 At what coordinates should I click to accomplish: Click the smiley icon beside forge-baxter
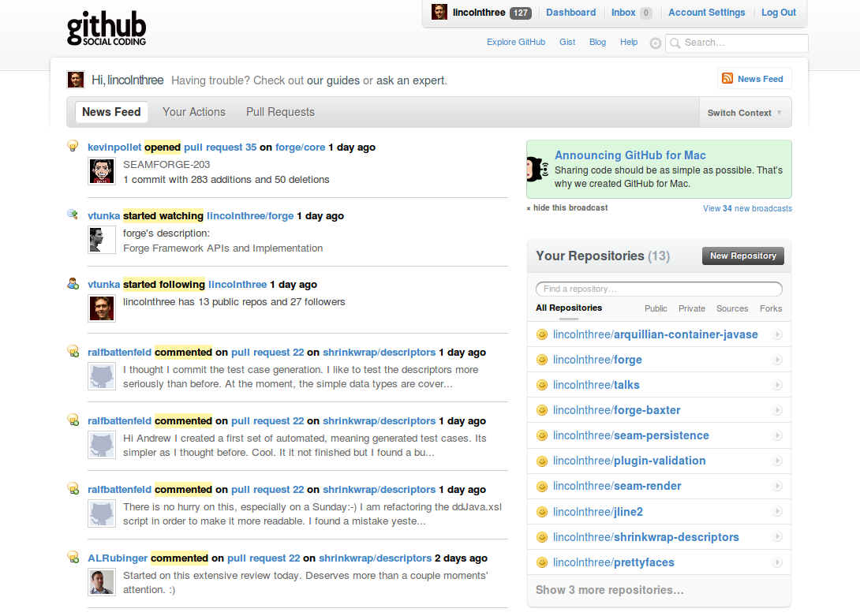542,410
